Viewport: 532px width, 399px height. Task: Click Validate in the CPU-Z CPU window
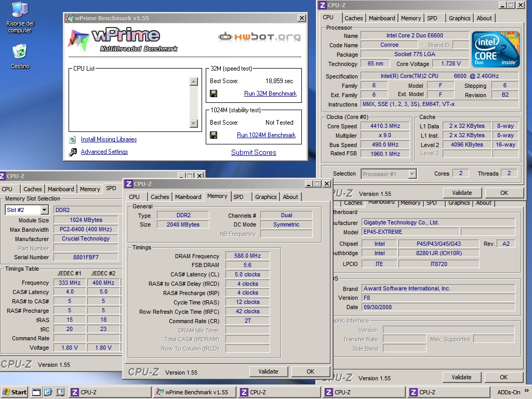coord(462,193)
